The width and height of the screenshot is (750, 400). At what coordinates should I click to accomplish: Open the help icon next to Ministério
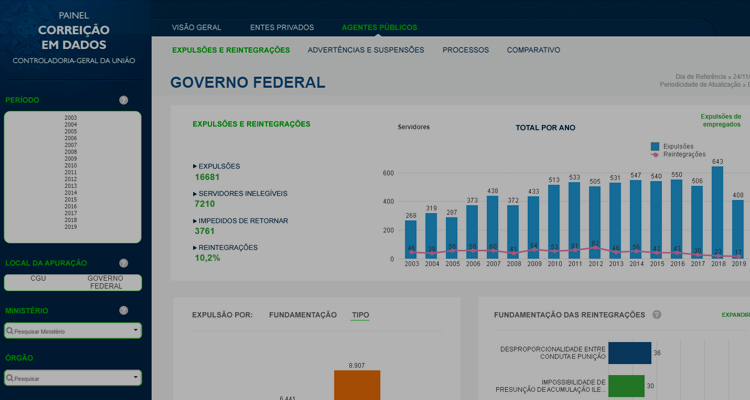click(124, 311)
